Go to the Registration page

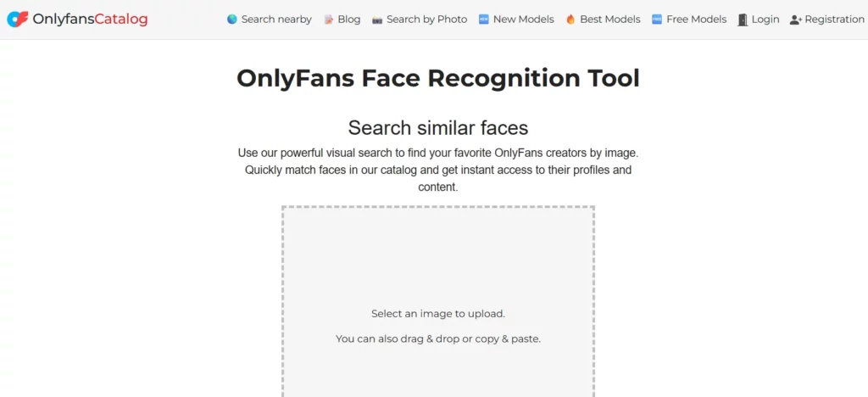834,20
